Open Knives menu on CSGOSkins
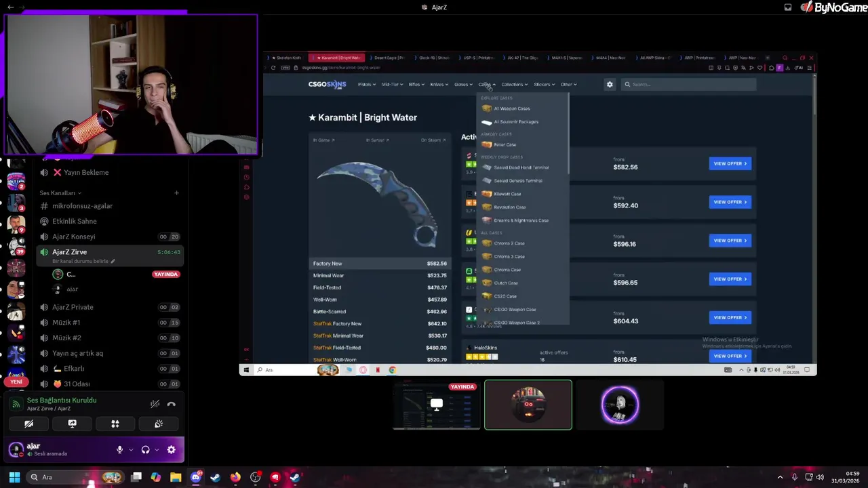868x488 pixels. [439, 85]
